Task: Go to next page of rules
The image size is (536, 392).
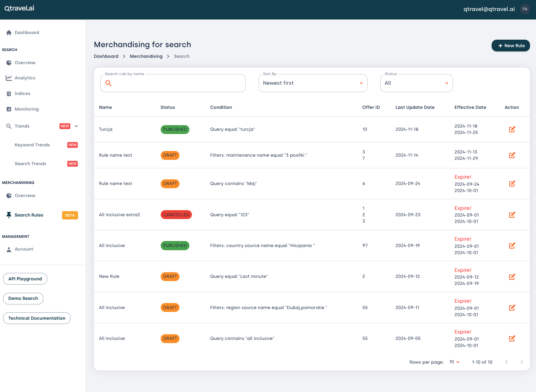Action: [x=521, y=362]
